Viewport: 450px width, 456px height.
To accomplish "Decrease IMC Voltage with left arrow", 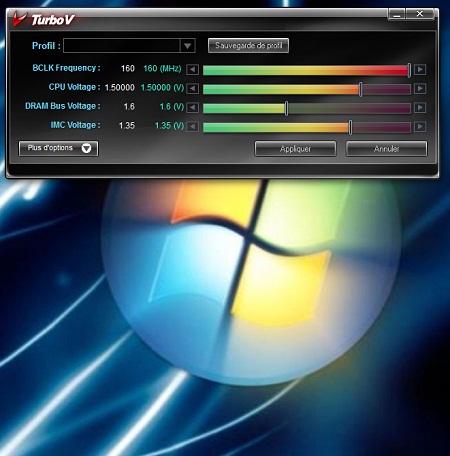I will click(x=192, y=127).
